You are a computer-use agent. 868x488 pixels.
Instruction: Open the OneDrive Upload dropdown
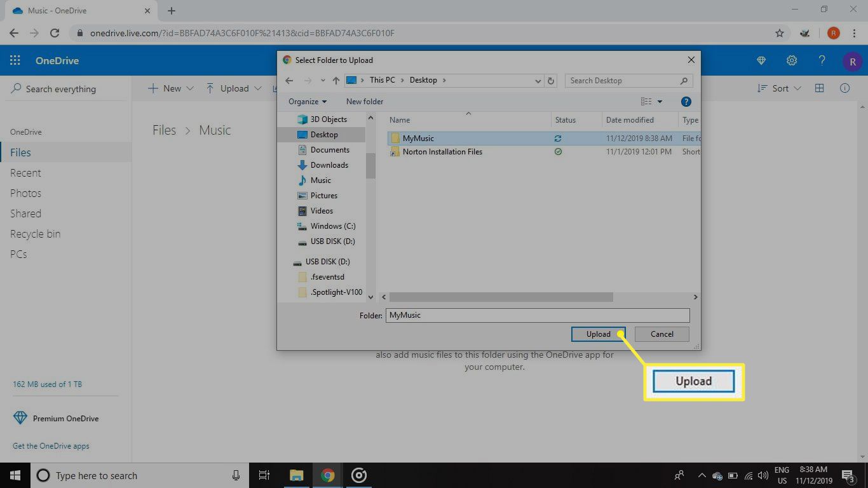tap(234, 88)
